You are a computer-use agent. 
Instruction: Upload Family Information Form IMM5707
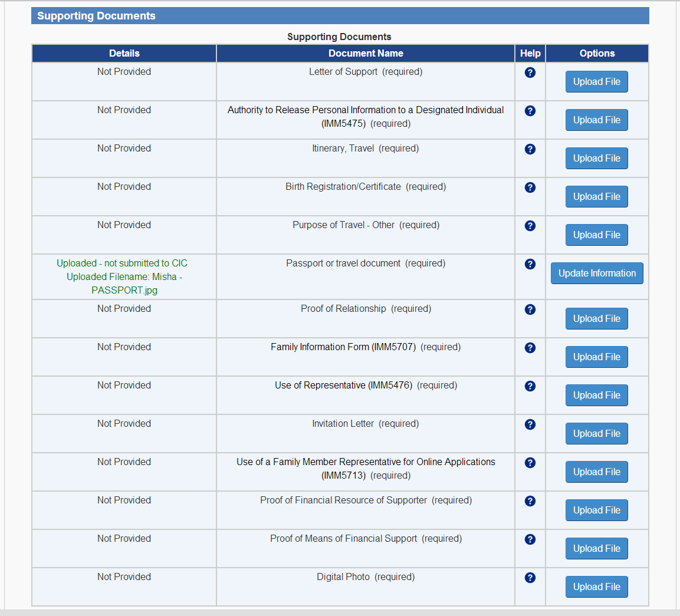[597, 357]
